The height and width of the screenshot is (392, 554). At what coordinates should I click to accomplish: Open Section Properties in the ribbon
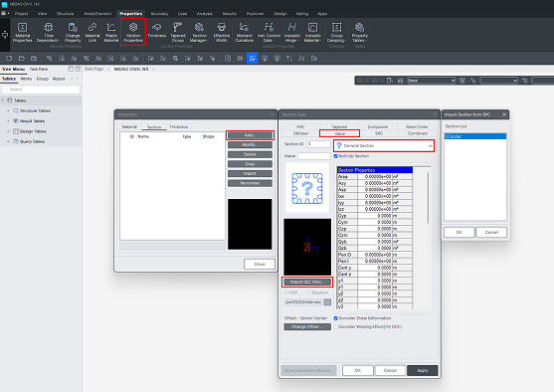tap(133, 32)
